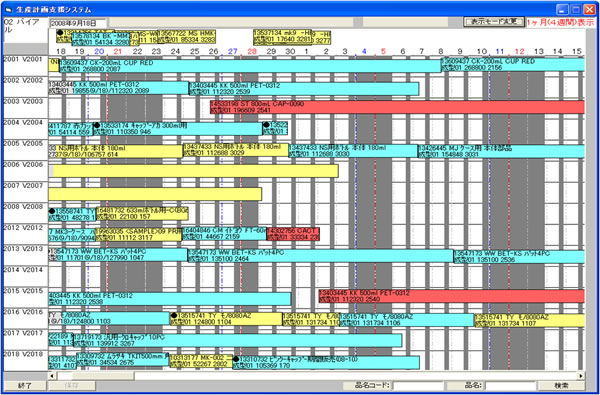The image size is (600, 395).
Task: Focus the 品名 input field
Action: click(511, 385)
